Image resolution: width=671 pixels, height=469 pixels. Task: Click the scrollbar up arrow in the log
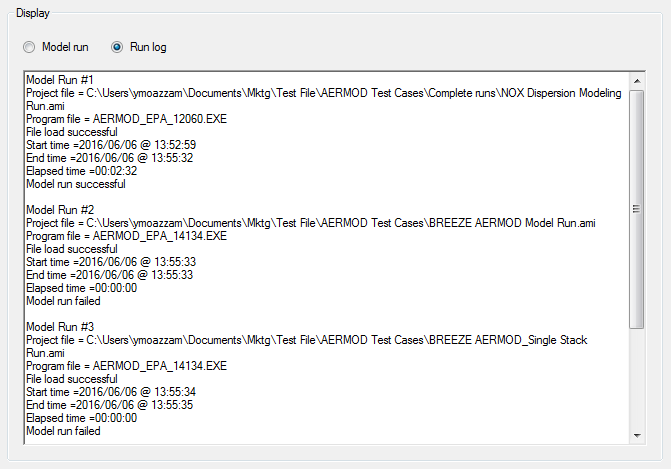(x=637, y=78)
